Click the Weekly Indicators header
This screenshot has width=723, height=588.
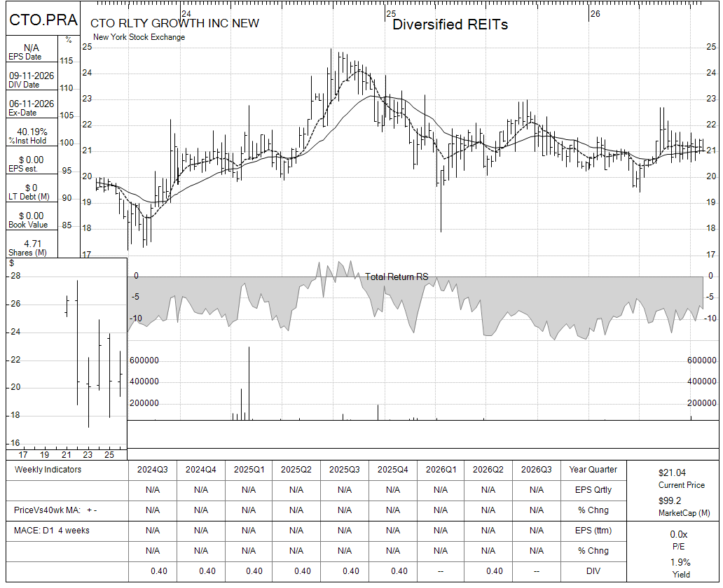(x=48, y=470)
